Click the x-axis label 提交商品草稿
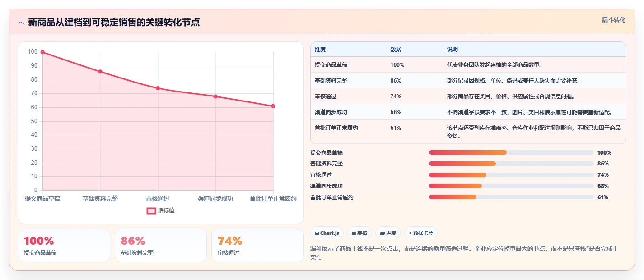The image size is (644, 280). [42, 198]
